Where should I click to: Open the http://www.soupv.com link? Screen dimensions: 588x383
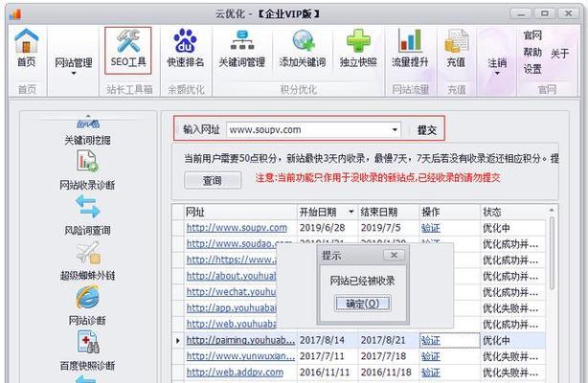pyautogui.click(x=237, y=228)
